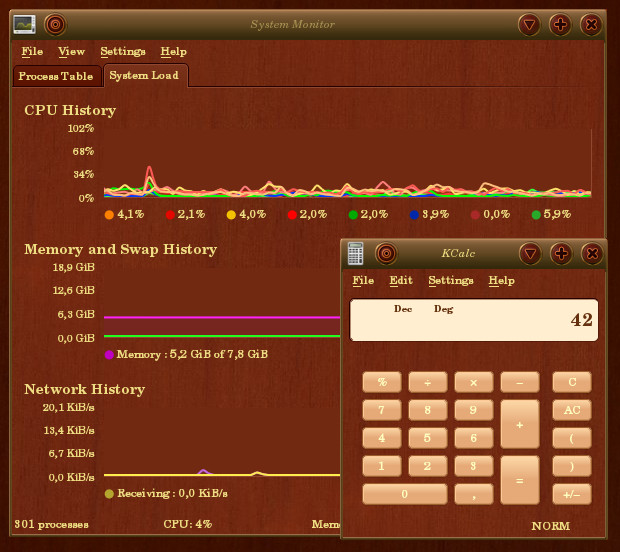Viewport: 620px width, 552px height.
Task: Click digit 9 on the KCalc keypad
Action: pos(474,410)
